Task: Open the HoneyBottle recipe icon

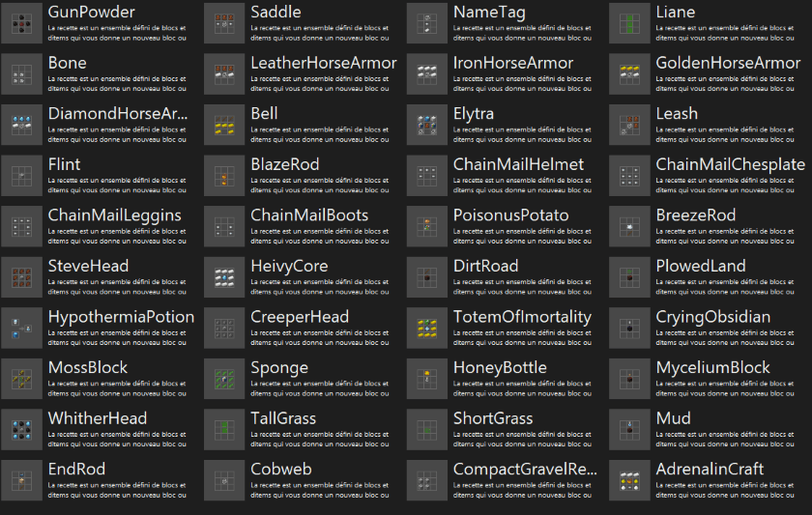Action: [427, 379]
